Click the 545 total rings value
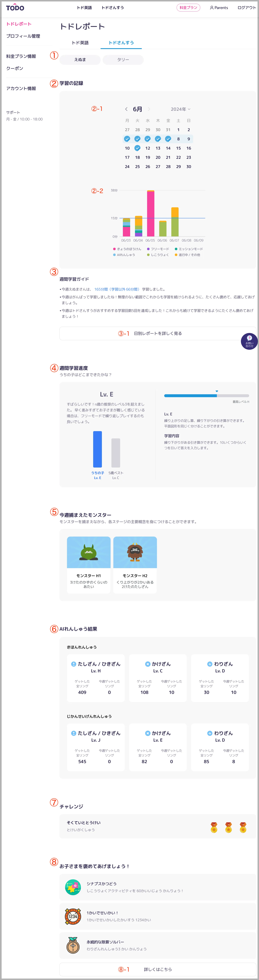 coord(82,762)
